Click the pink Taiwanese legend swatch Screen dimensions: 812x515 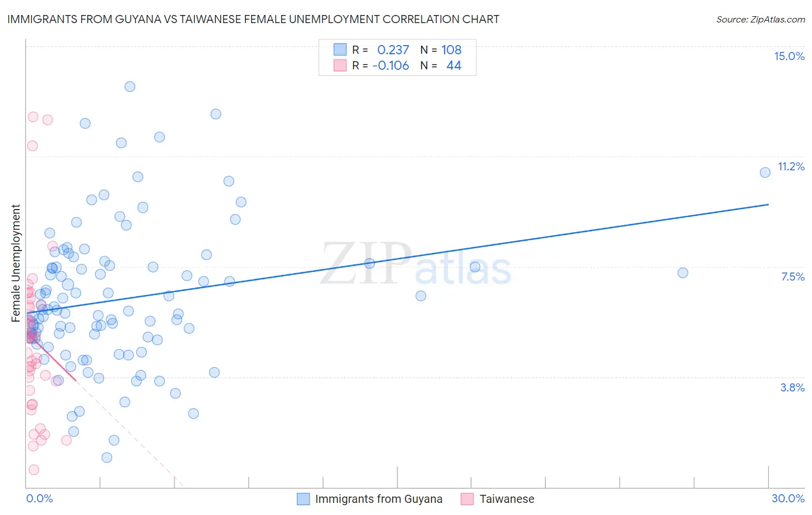point(467,499)
